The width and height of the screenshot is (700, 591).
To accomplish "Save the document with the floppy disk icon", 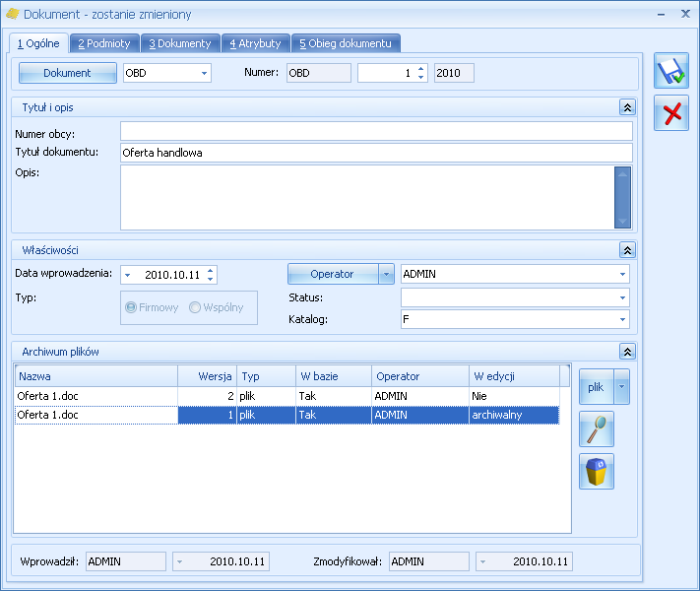I will (x=671, y=71).
